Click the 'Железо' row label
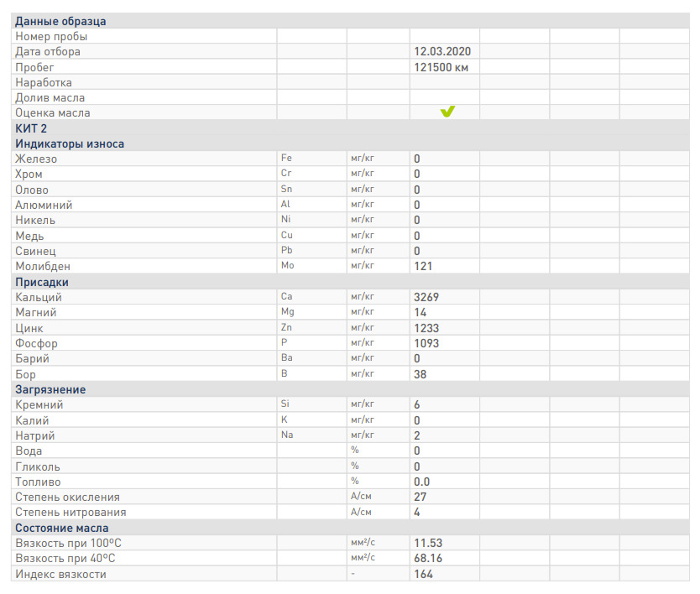This screenshot has height=594, width=700. (36, 159)
